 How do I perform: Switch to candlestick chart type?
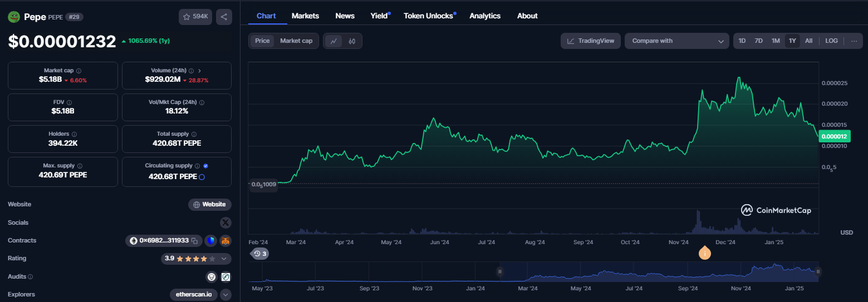click(x=352, y=41)
